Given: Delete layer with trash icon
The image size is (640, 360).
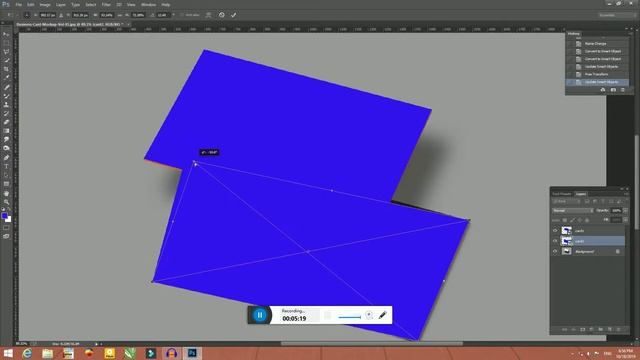Looking at the screenshot, I should [619, 329].
